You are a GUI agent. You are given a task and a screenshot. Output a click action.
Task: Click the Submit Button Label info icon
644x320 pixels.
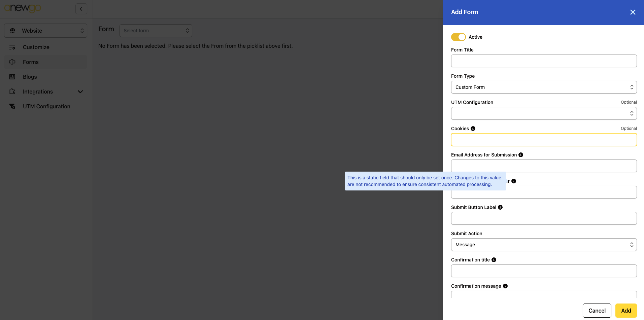[500, 207]
